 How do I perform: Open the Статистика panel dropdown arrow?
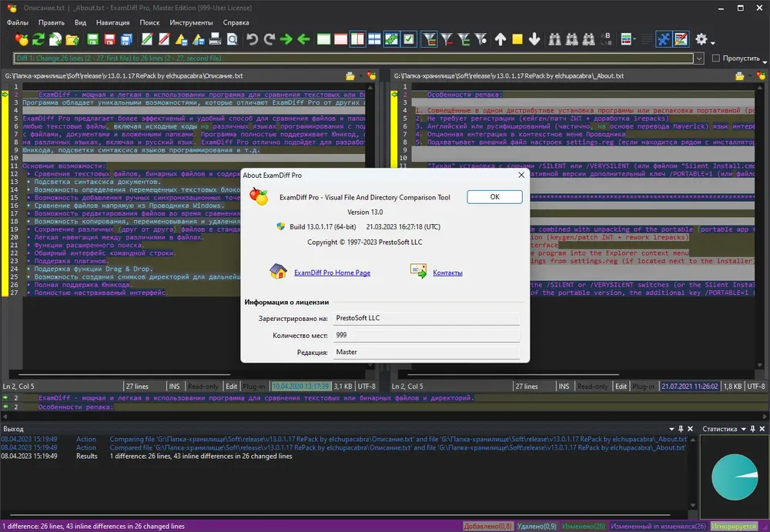744,429
